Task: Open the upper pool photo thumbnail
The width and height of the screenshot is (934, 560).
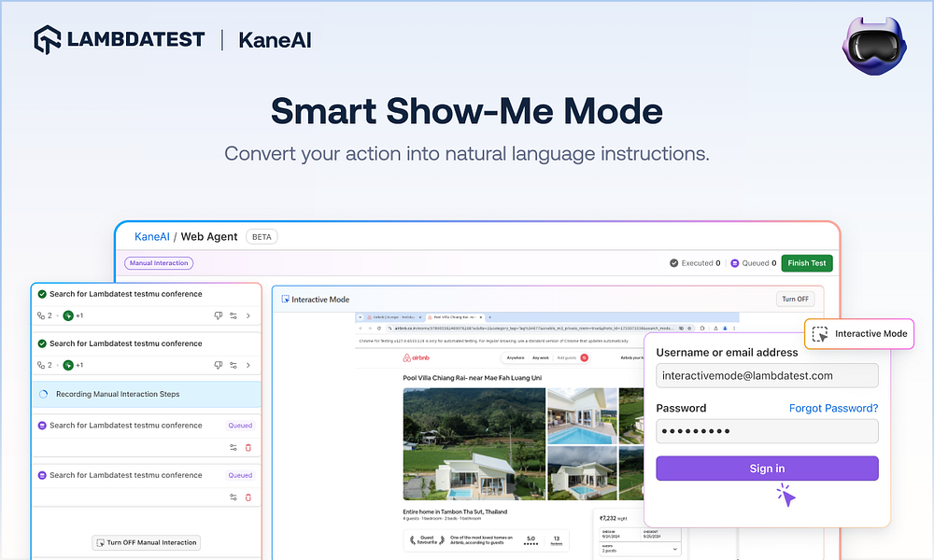Action: coord(582,416)
